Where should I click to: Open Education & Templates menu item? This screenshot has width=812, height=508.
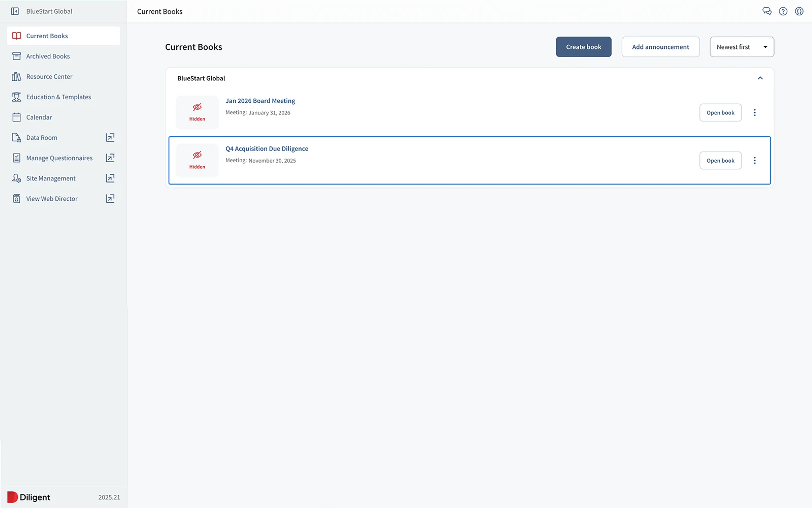pos(63,97)
